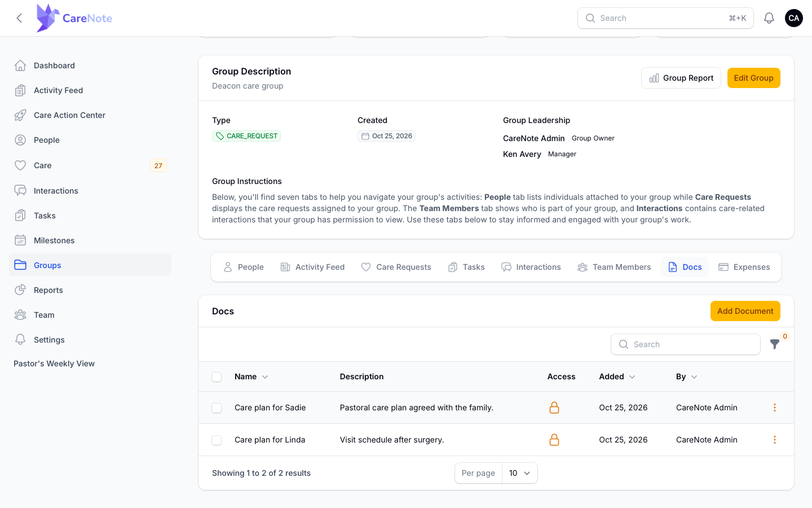
Task: Open the group Activity Feed tab
Action: point(312,267)
